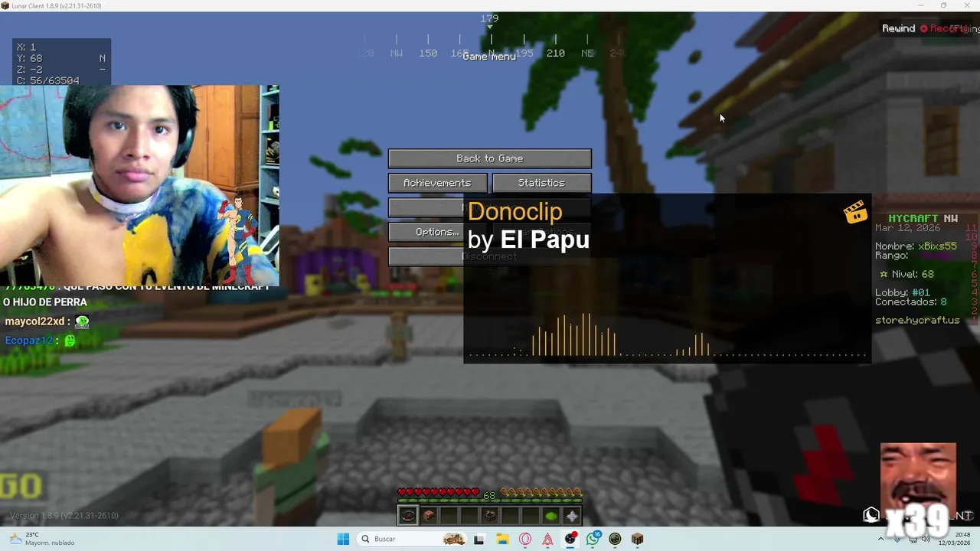The image size is (980, 551).
Task: Click the Donoclip audio waveform visualizer
Action: [x=666, y=334]
